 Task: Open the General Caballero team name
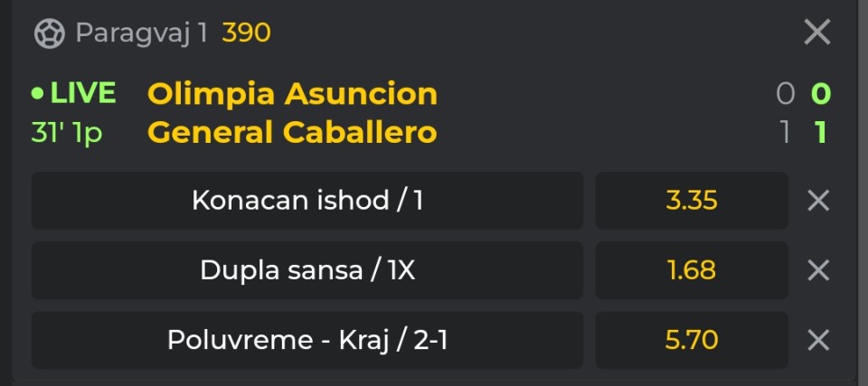(292, 133)
